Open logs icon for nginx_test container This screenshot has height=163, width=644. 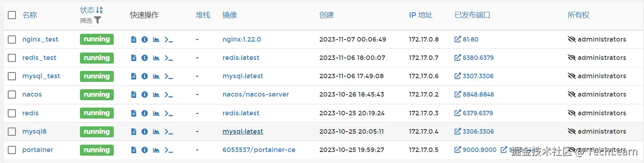(133, 40)
